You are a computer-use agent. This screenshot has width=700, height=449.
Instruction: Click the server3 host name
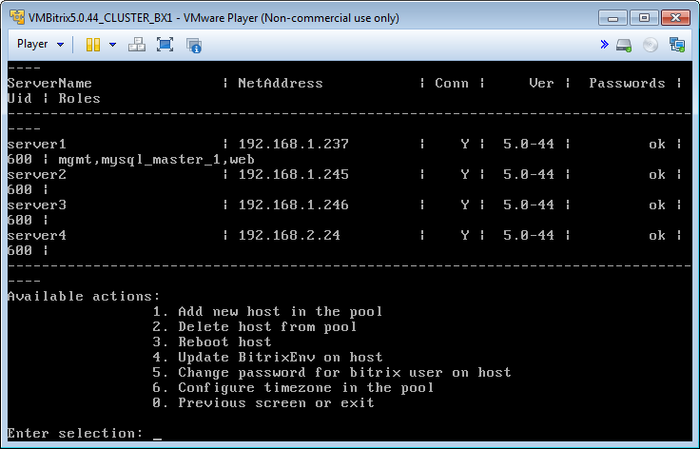click(x=37, y=205)
